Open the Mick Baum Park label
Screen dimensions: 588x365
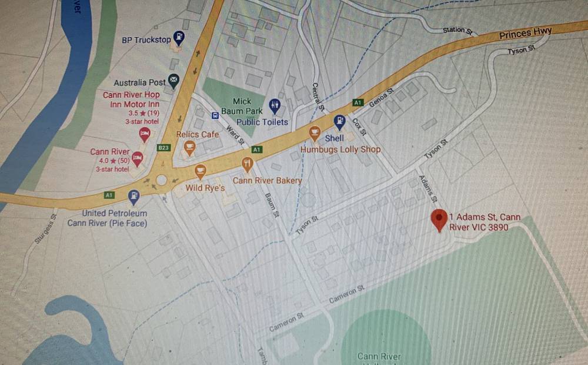(x=242, y=106)
